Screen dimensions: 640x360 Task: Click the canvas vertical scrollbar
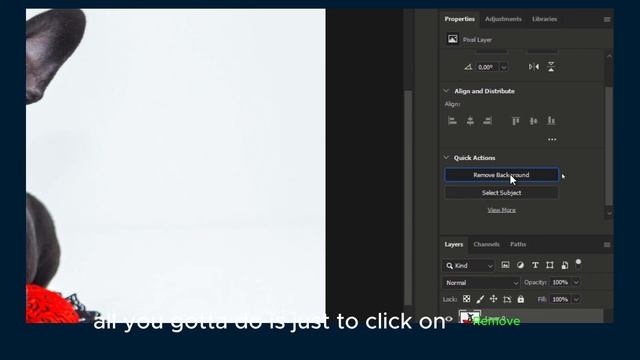pyautogui.click(x=408, y=198)
